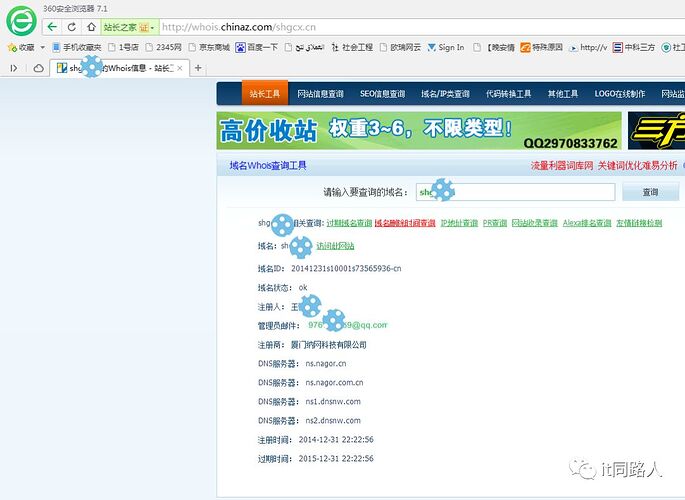Click the browser back arrow button
This screenshot has height=500, width=685.
pyautogui.click(x=53, y=27)
